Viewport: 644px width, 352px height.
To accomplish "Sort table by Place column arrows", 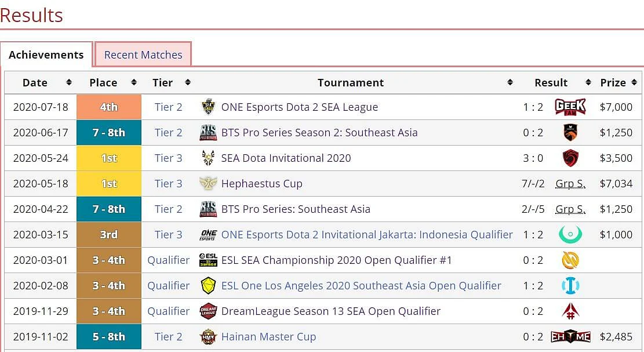I will [134, 82].
